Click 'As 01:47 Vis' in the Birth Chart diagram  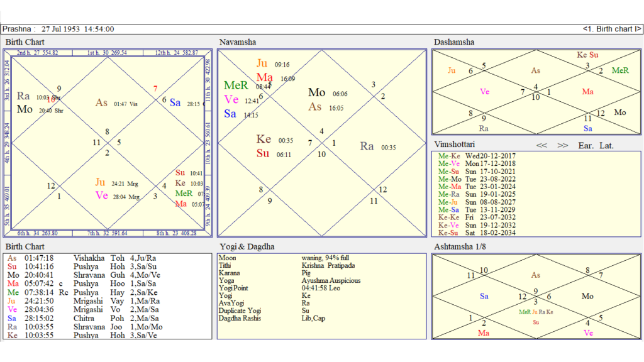(x=116, y=103)
